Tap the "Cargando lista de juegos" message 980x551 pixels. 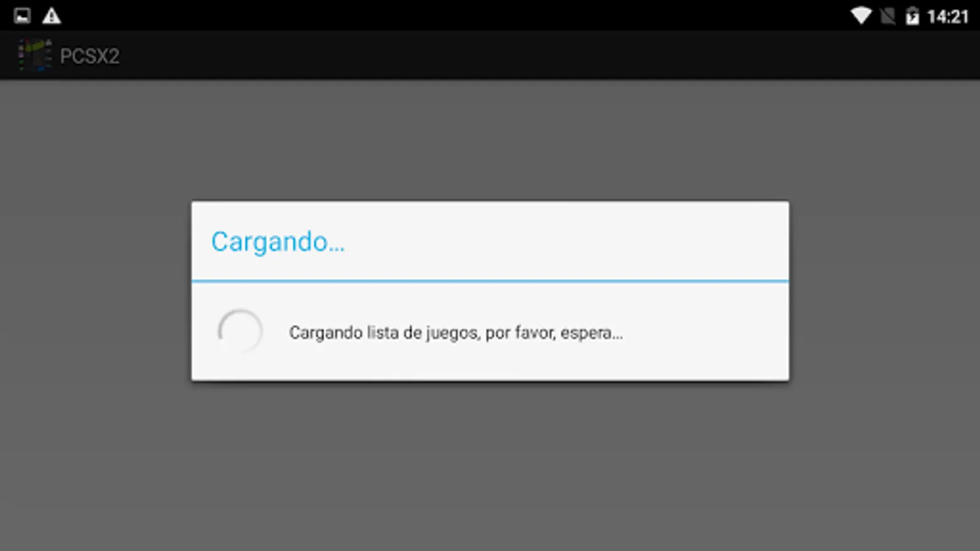coord(456,332)
